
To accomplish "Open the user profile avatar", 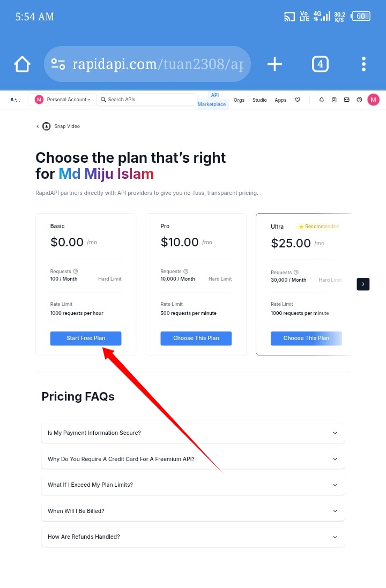I will coord(373,100).
